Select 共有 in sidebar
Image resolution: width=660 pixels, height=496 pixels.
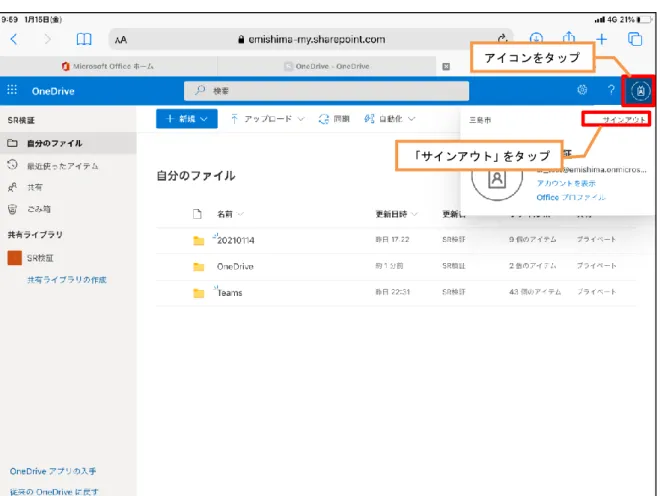coord(68,187)
